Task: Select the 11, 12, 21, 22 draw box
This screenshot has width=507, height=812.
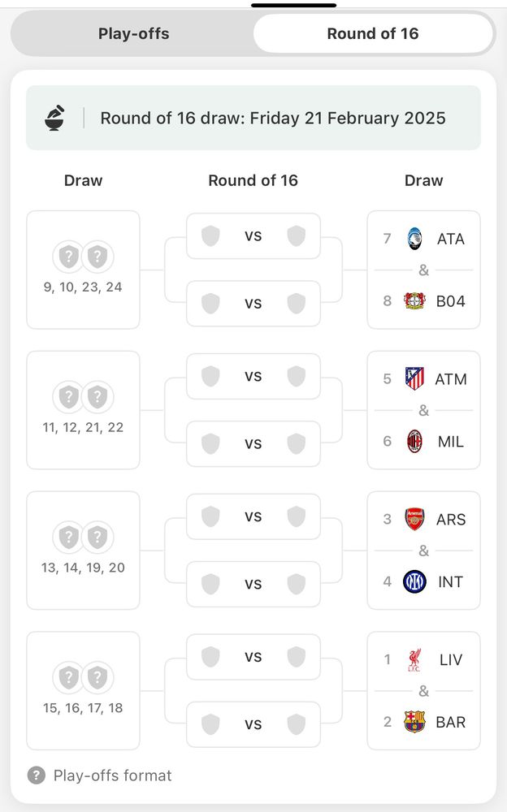Action: 83,410
